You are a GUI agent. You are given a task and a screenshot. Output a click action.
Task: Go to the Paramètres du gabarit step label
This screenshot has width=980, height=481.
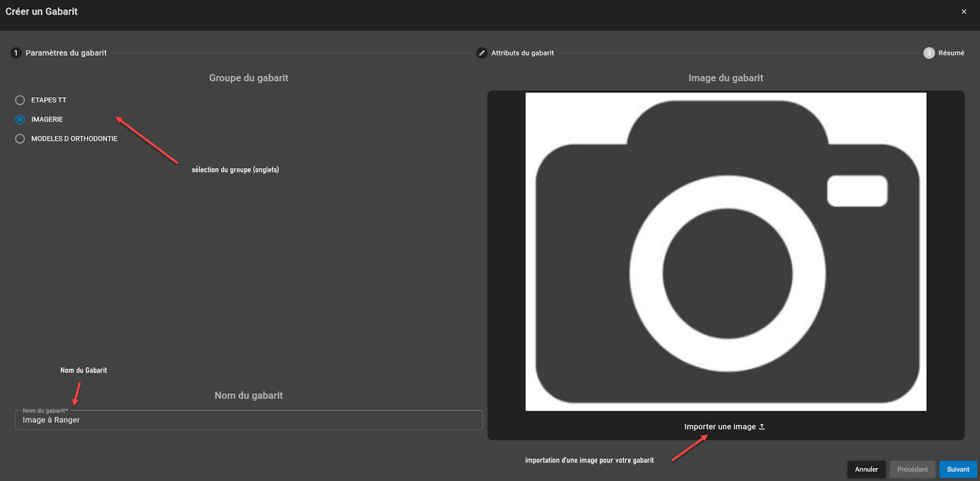click(66, 53)
